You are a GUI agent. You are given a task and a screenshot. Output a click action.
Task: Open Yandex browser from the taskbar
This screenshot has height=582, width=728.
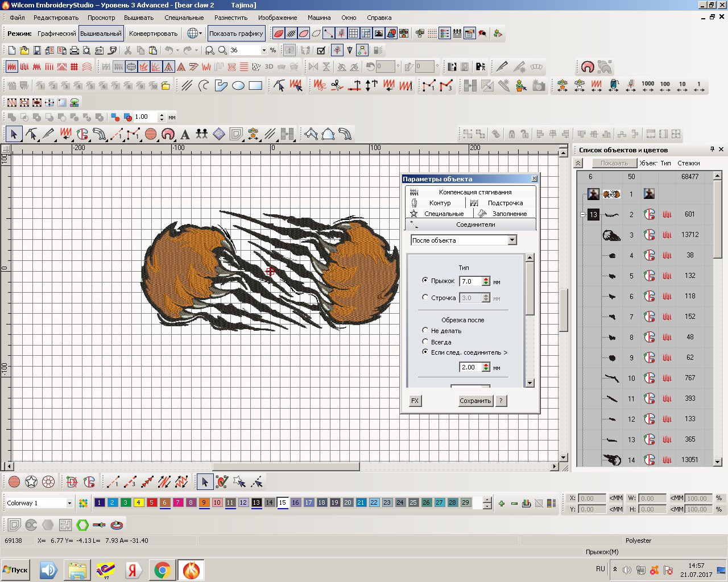click(134, 570)
